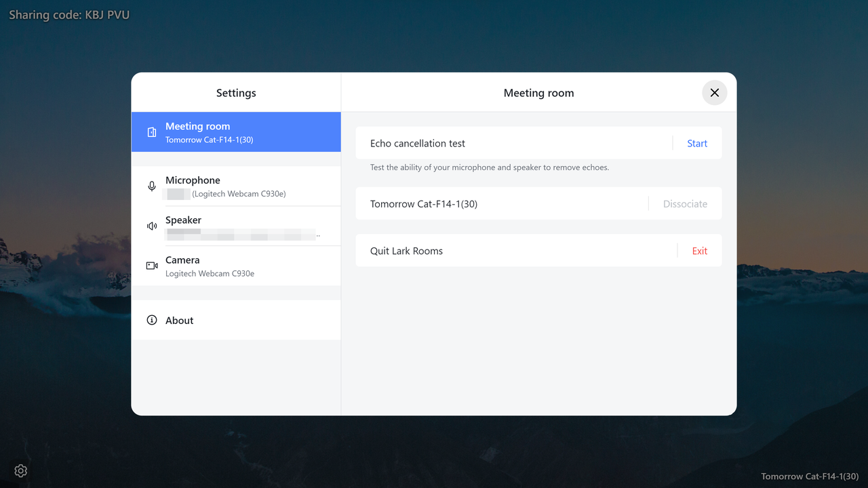Click the room name at bottom-right corner
The width and height of the screenshot is (868, 488).
(x=810, y=476)
